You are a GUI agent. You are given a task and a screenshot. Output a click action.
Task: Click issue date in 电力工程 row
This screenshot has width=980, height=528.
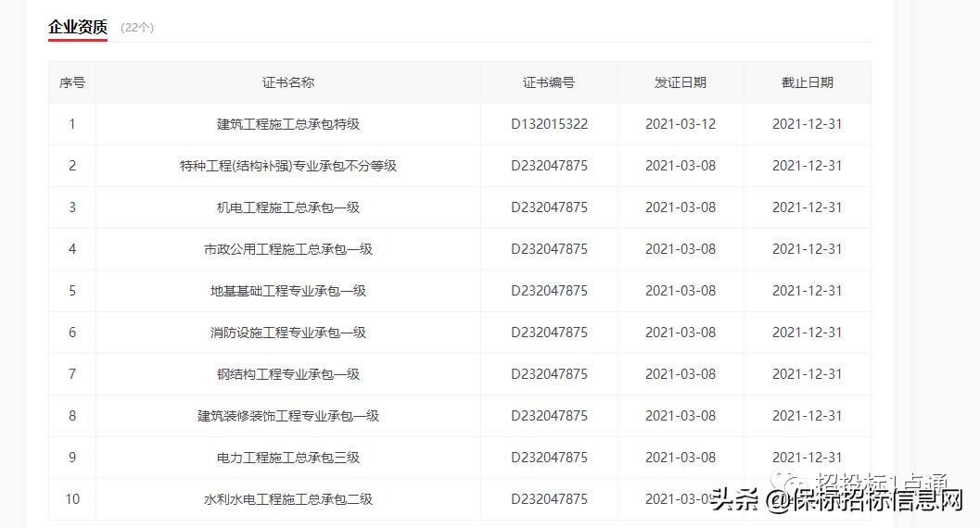681,458
